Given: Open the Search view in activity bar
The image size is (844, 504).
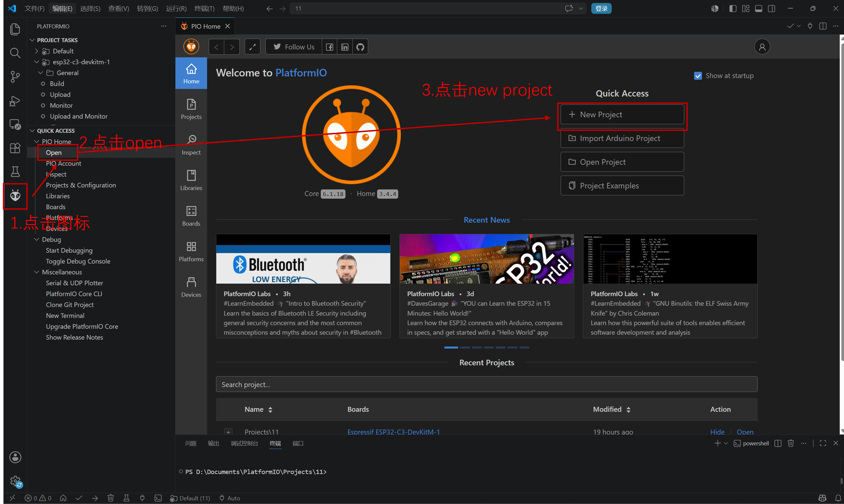Looking at the screenshot, I should tap(15, 53).
